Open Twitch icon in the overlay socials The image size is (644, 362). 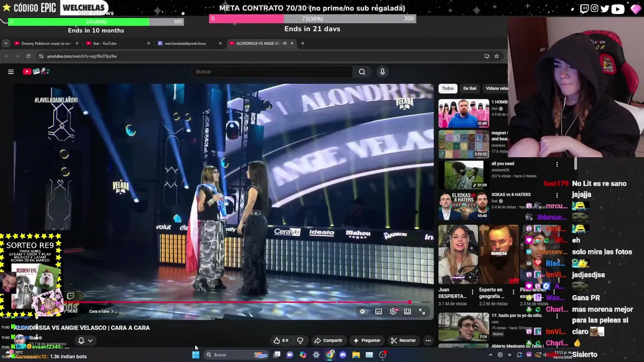[584, 9]
